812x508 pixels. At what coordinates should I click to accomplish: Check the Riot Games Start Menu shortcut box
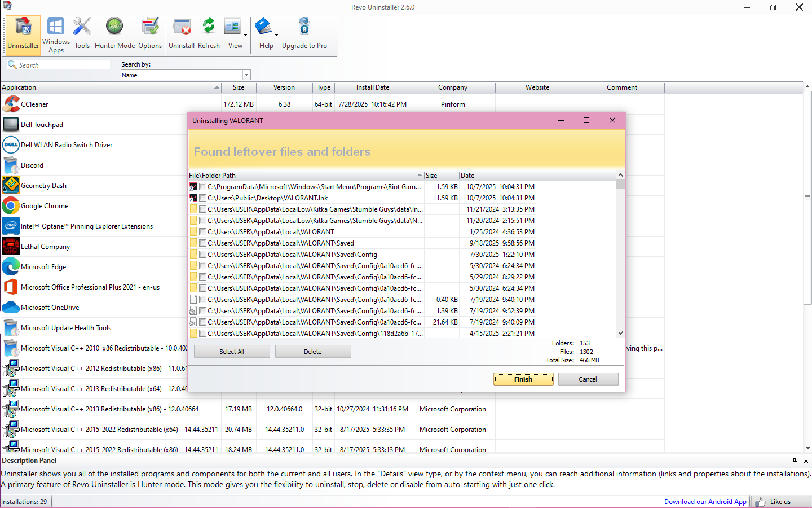point(202,187)
